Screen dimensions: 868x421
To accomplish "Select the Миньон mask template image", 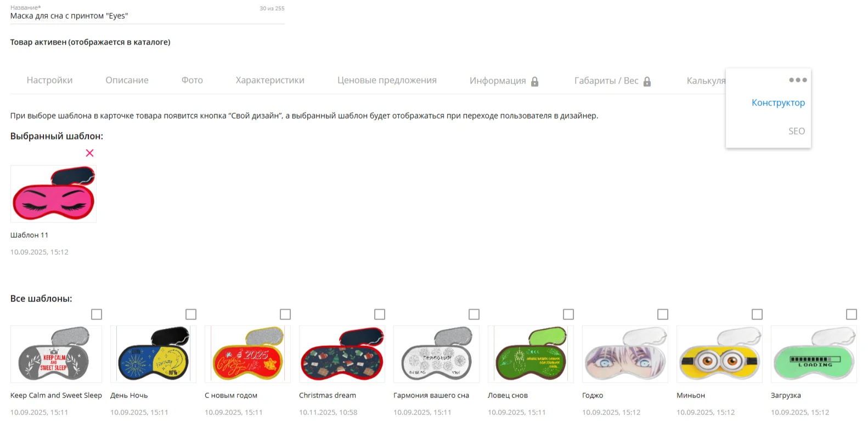I will [719, 354].
